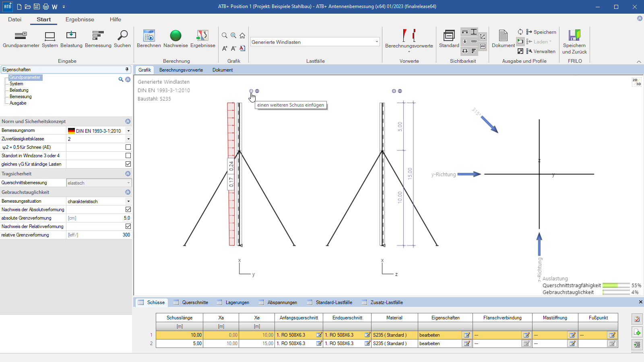The image size is (644, 362).
Task: Toggle gleiches γG für ständige Lasten checkbox
Action: 128,164
